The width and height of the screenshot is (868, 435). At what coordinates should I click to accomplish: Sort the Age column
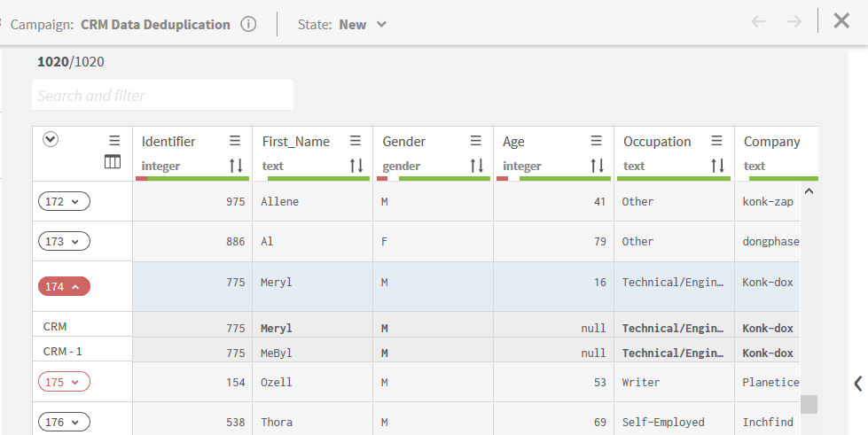(597, 166)
